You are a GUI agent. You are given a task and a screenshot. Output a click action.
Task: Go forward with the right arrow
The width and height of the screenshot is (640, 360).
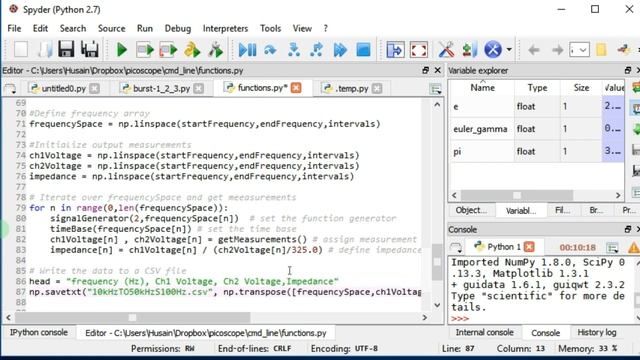(x=557, y=50)
